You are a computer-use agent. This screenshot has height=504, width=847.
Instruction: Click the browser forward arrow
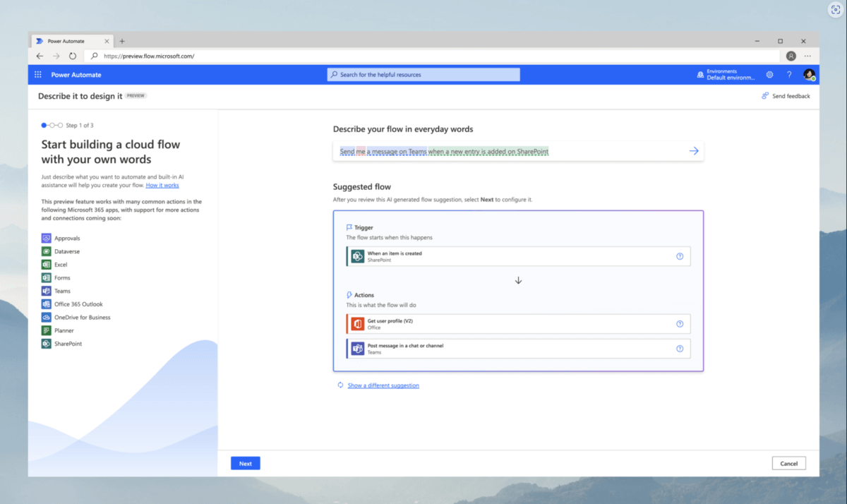click(x=56, y=56)
